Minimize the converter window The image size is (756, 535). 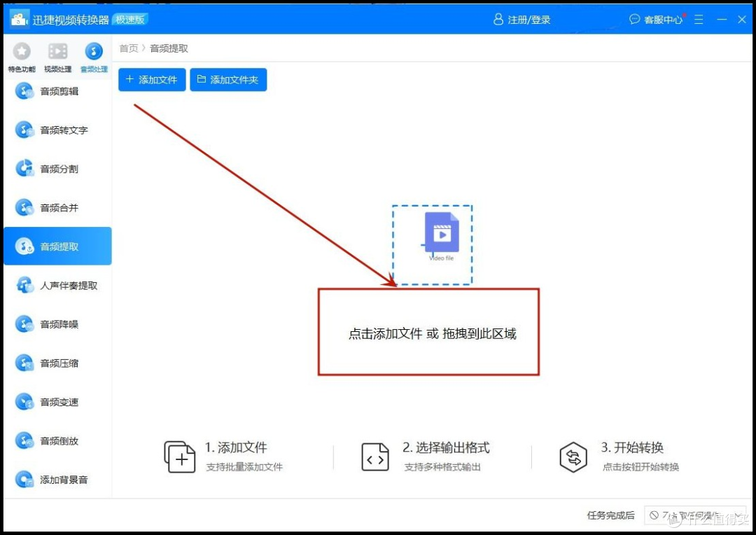722,20
